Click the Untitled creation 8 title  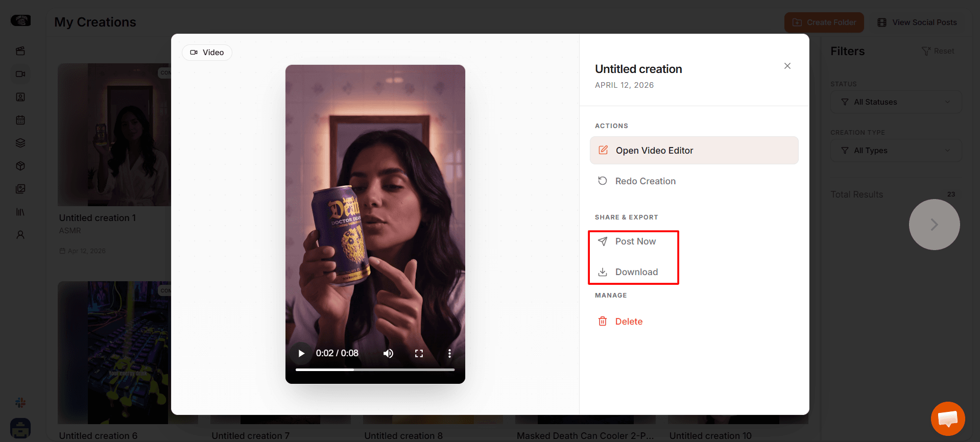point(403,436)
